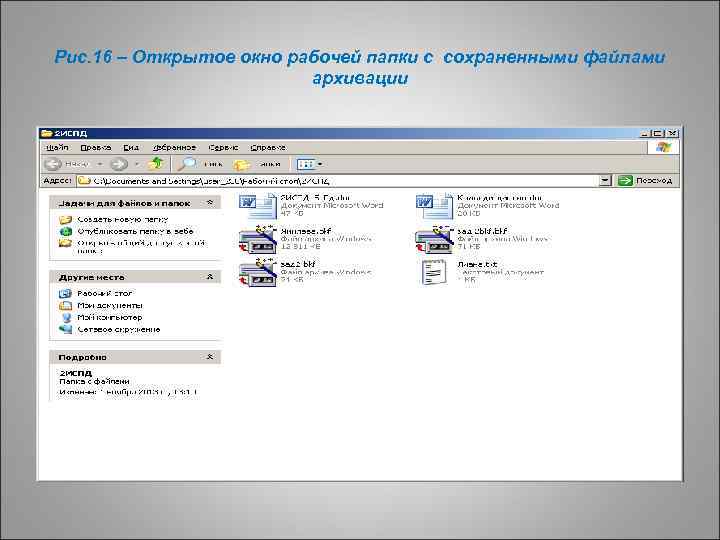Screen dimensions: 720x540
Task: Click the Поиск button label
Action: pyautogui.click(x=214, y=164)
